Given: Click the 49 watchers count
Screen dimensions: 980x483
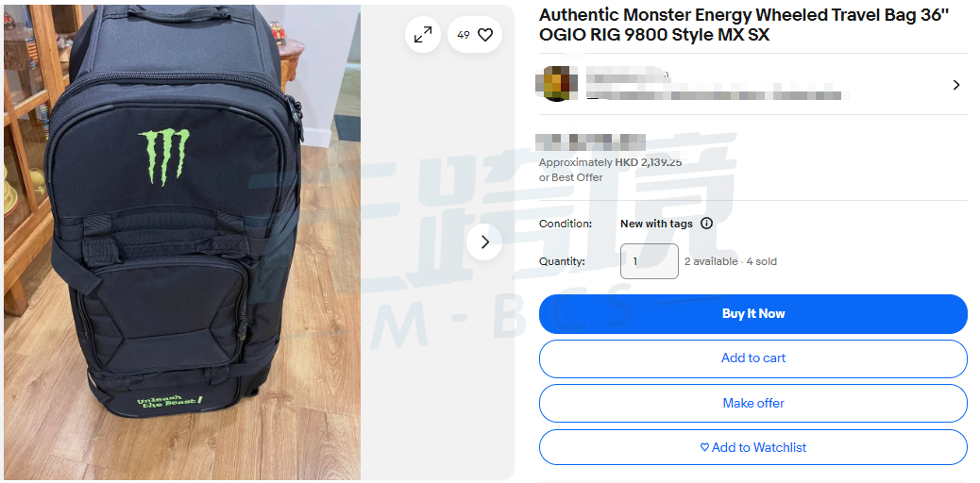Looking at the screenshot, I should pos(464,35).
